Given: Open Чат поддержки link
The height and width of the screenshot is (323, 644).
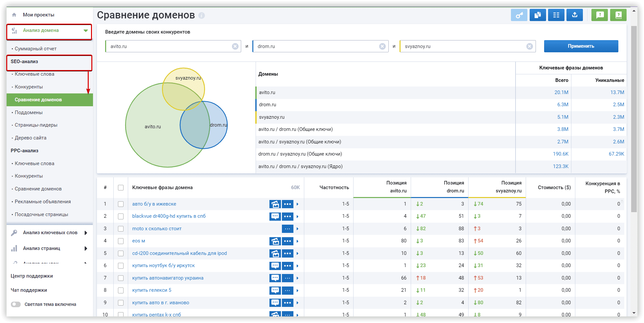Looking at the screenshot, I should (29, 290).
